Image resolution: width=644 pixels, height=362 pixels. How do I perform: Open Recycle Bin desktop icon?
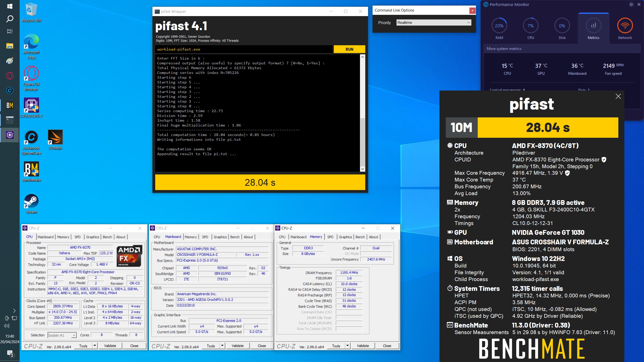pos(31,13)
